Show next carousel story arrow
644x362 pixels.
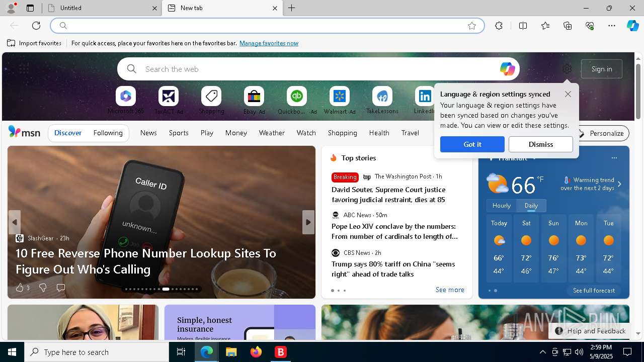[x=308, y=222]
